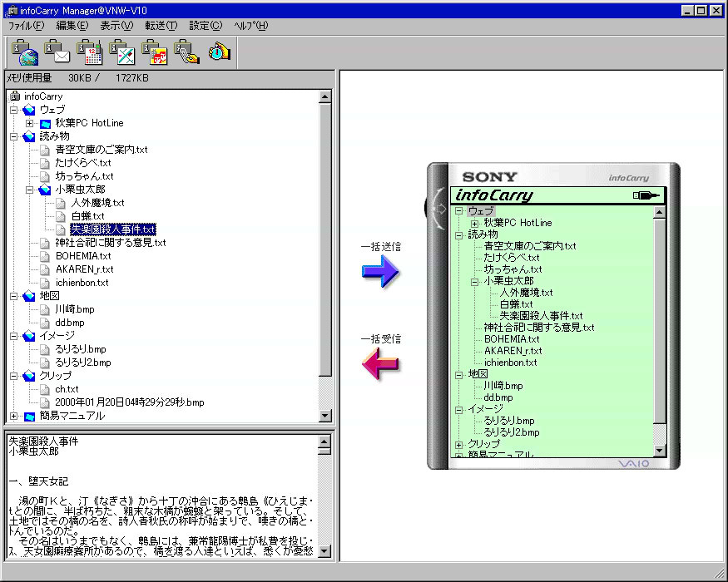This screenshot has height=582, width=728.
Task: Expand 秋葉PC HotLine in left tree
Action: 30,123
